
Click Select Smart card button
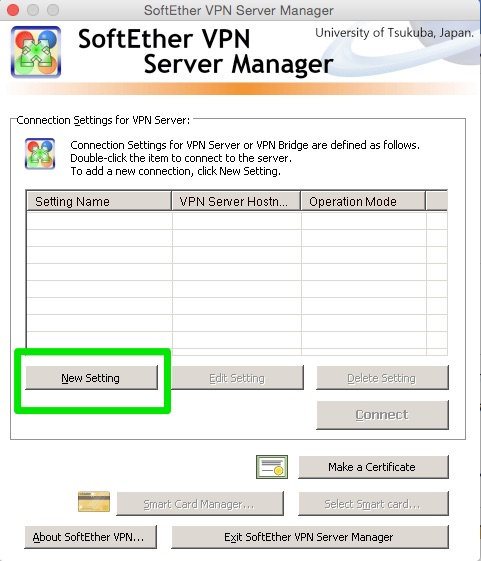[x=373, y=504]
